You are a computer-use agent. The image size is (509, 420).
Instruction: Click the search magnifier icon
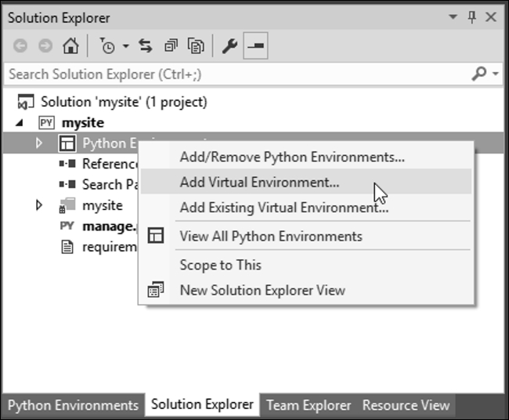coord(479,74)
